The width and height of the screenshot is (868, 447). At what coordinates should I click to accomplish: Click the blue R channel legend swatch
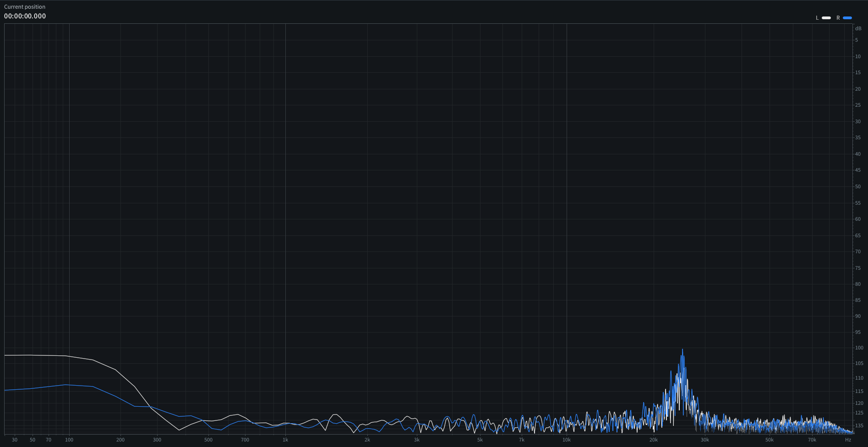847,18
